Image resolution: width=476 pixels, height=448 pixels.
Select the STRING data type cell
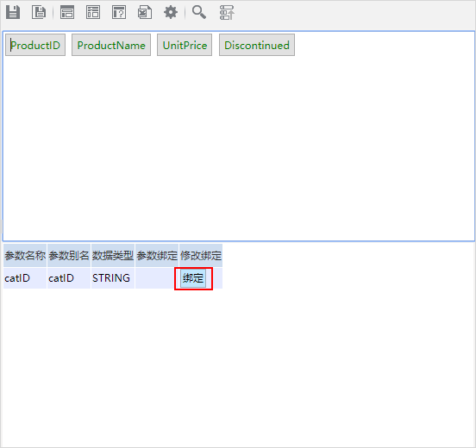(x=113, y=278)
